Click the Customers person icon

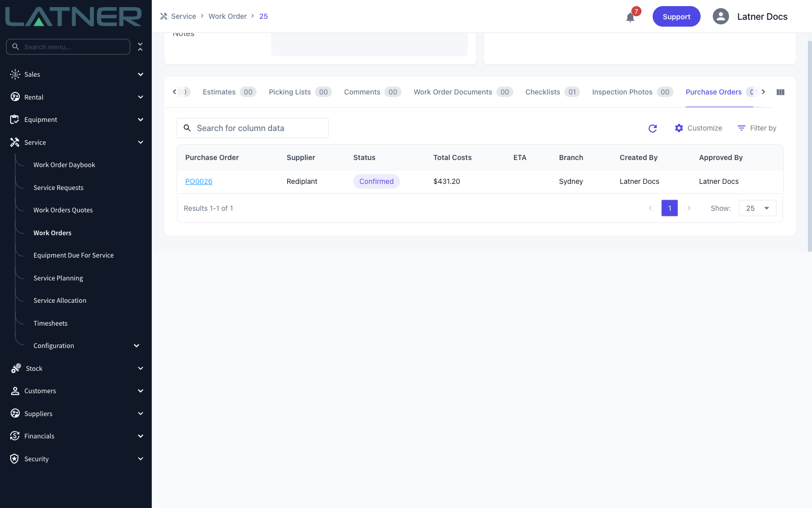15,391
